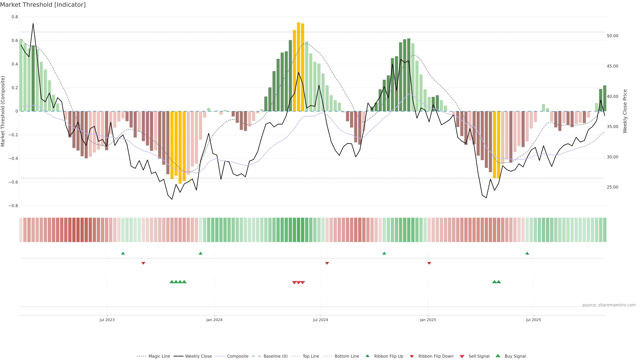Click the Ribbon Flip Up marker before Jul 2025
This screenshot has width=644, height=362.
pos(527,253)
